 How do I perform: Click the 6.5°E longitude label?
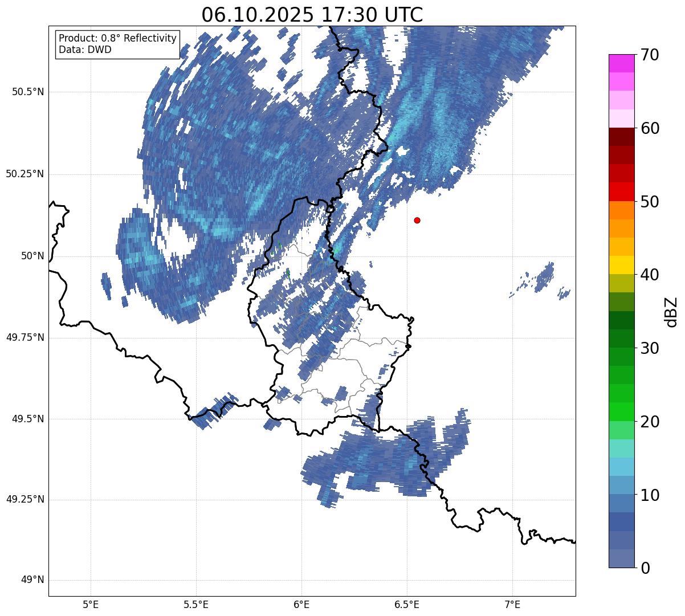(x=407, y=604)
